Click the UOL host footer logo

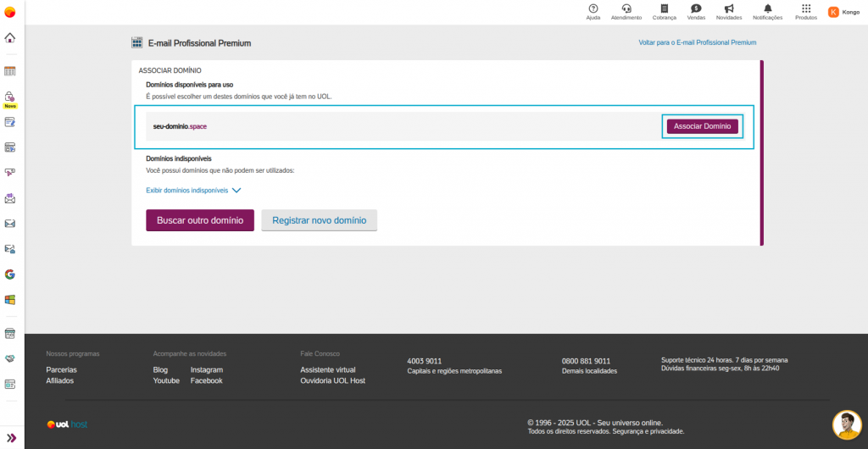click(67, 424)
